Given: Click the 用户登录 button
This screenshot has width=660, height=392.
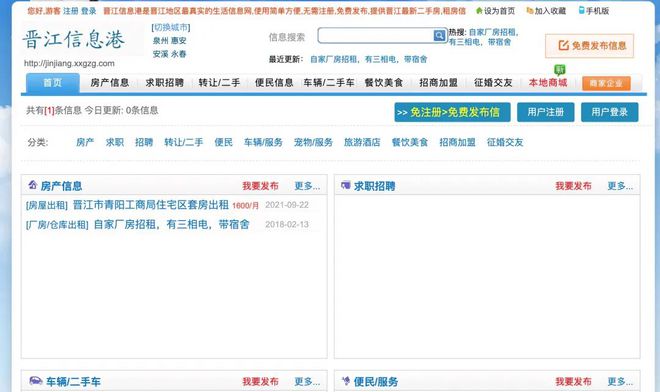Looking at the screenshot, I should tap(609, 112).
